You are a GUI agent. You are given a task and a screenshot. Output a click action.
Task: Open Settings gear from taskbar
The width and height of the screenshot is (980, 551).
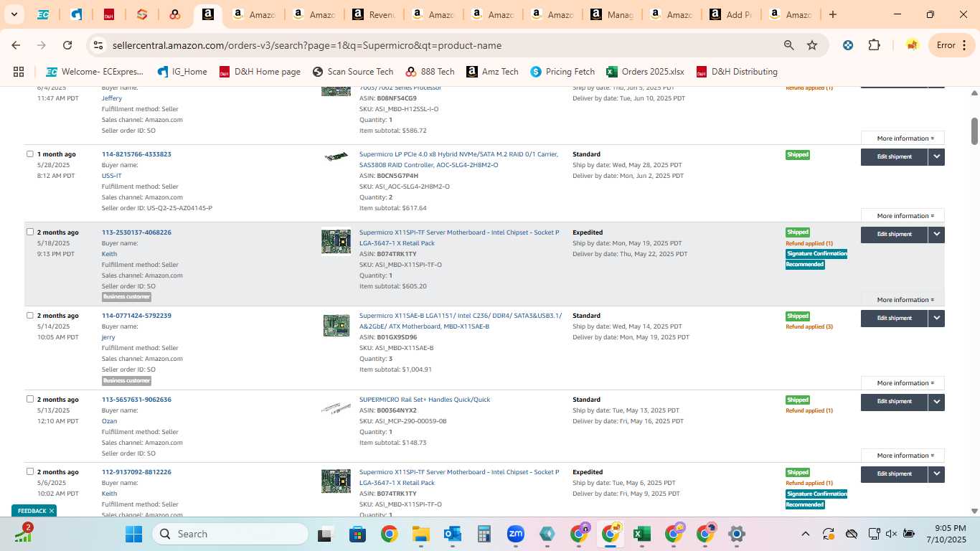tap(736, 534)
